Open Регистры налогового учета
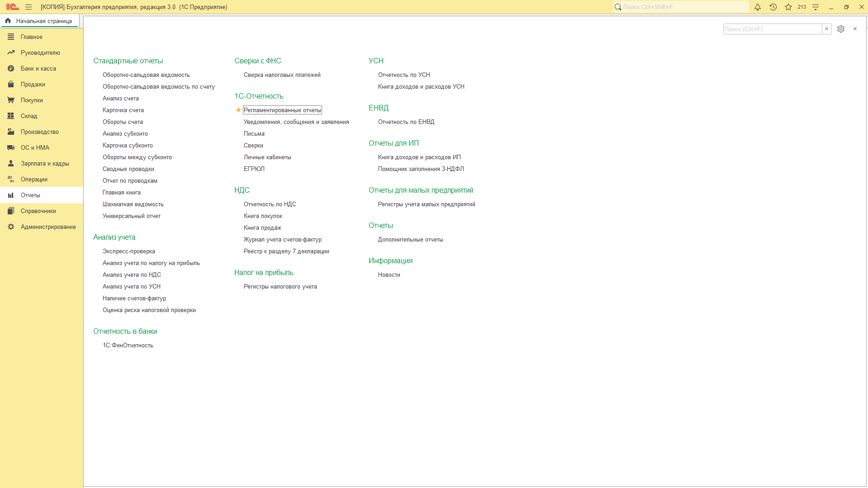The image size is (868, 488). coord(280,286)
